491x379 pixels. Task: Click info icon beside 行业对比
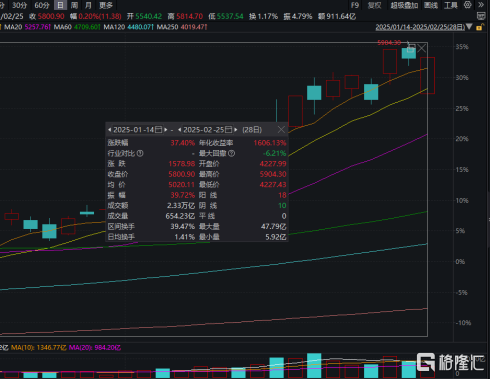pyautogui.click(x=140, y=153)
